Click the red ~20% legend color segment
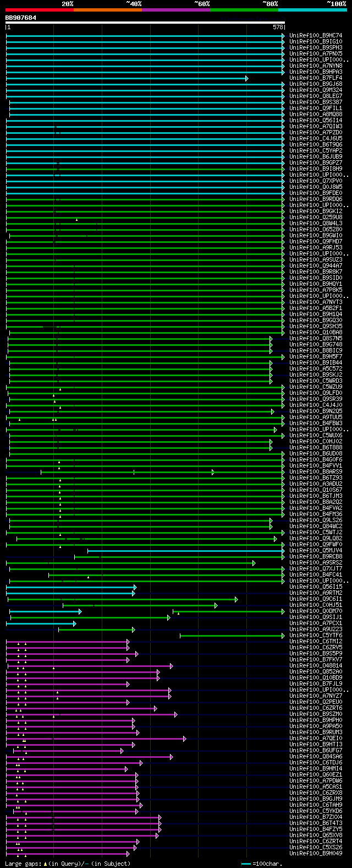This screenshot has width=352, height=868. [x=39, y=10]
